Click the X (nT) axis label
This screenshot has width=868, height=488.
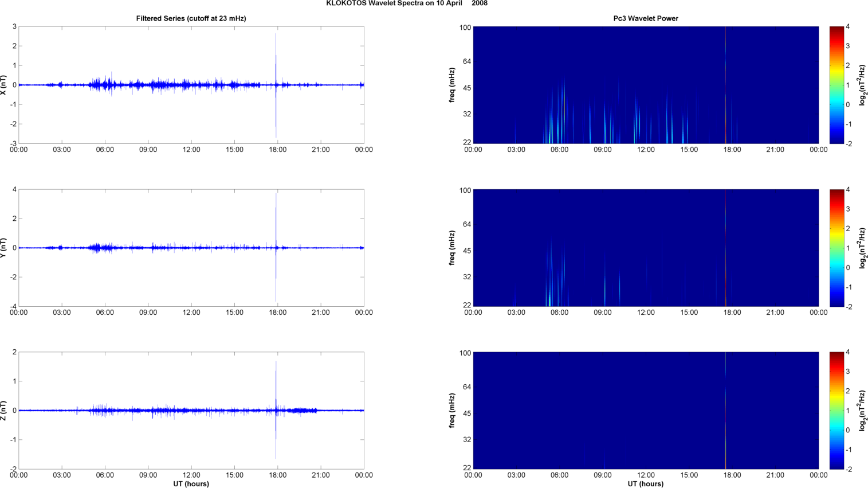point(4,85)
